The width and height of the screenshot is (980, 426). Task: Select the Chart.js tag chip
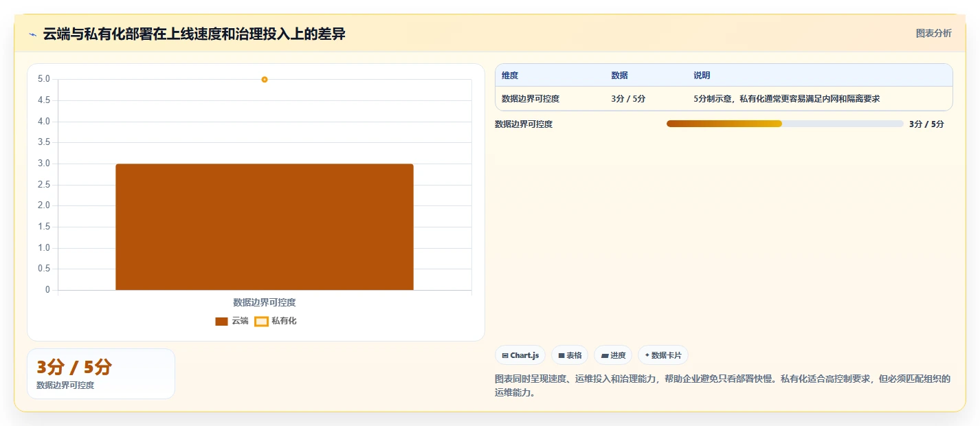click(520, 355)
